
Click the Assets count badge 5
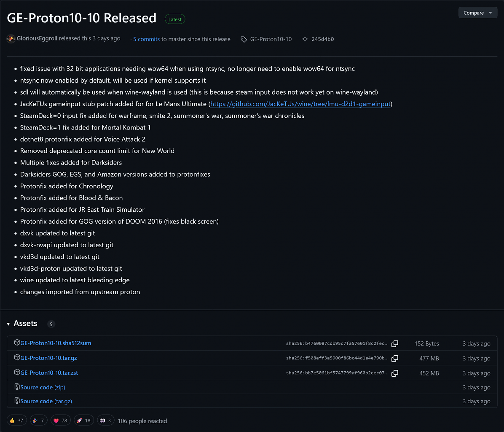51,324
